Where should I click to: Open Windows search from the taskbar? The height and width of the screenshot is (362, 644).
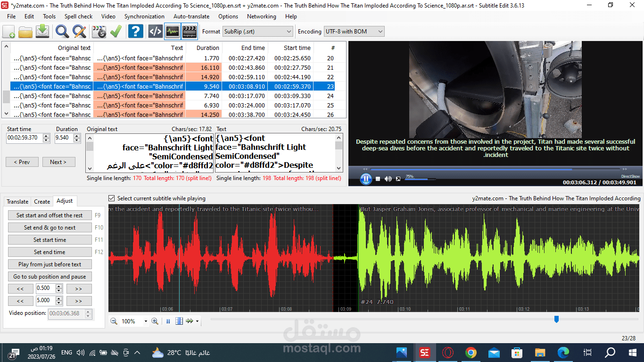(610, 352)
